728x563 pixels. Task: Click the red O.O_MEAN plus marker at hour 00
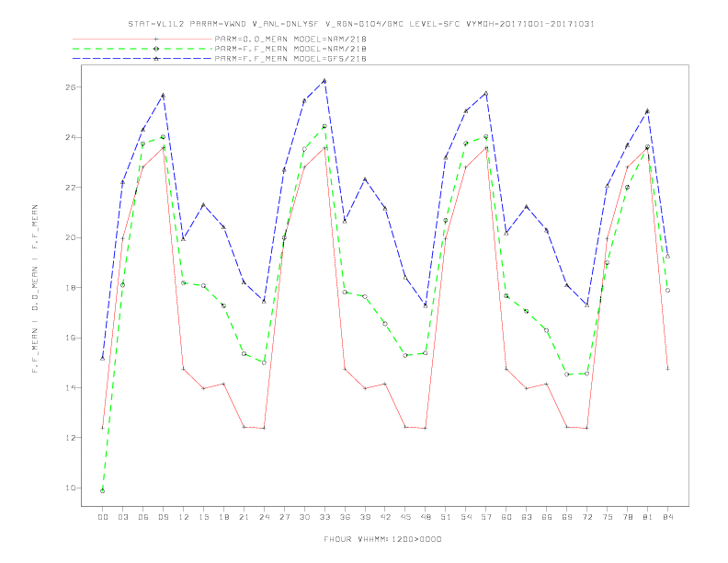tap(103, 428)
